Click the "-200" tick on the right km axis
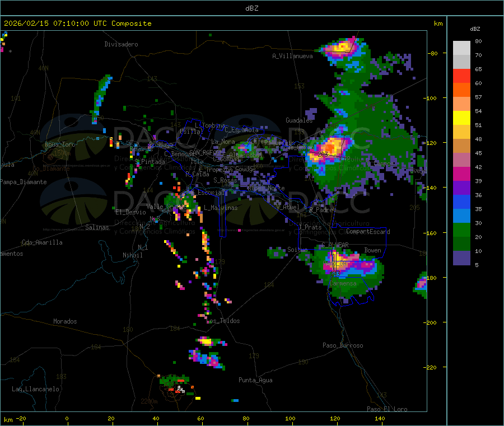 [430, 322]
